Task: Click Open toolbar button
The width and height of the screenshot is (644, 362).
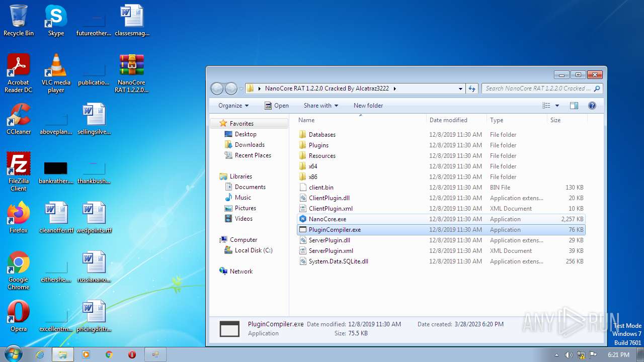Action: (277, 106)
